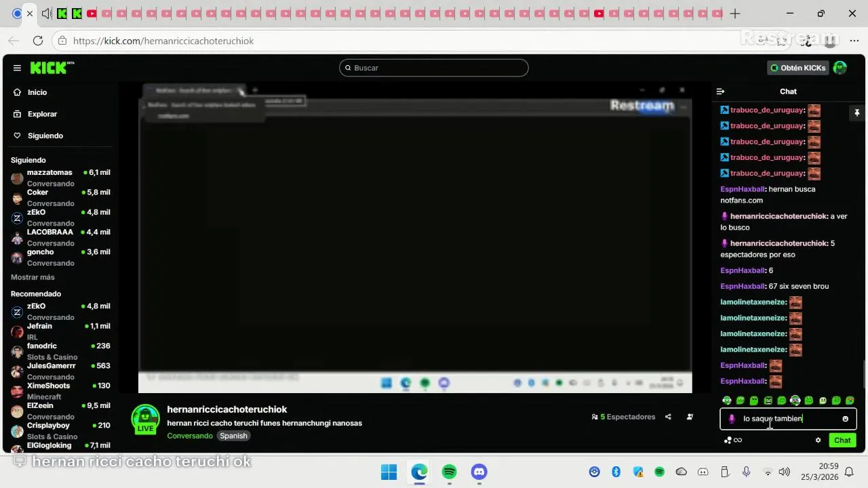Click the stream video player
Image resolution: width=868 pixels, height=488 pixels.
tap(415, 237)
